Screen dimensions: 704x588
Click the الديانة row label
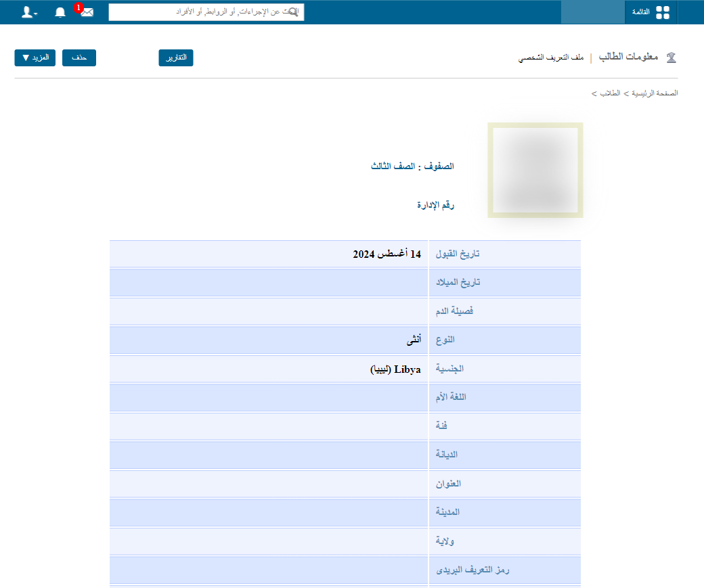(x=446, y=454)
